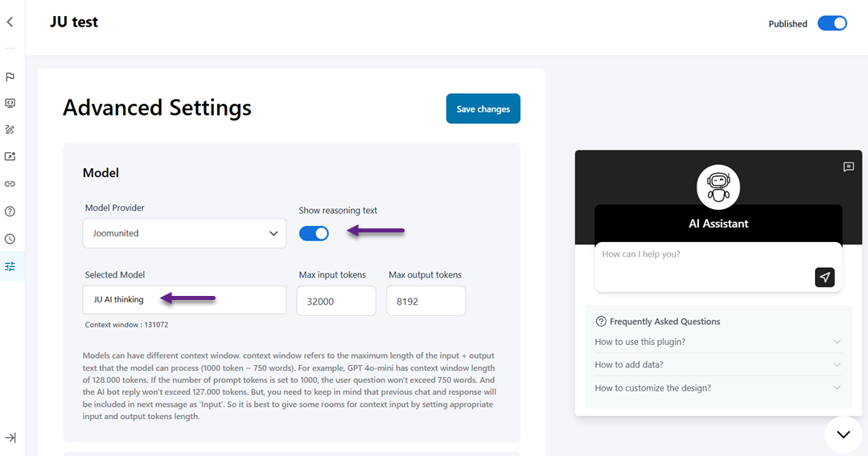Viewport: 868px width, 456px height.
Task: Click the send arrow in the chat preview
Action: (x=824, y=277)
